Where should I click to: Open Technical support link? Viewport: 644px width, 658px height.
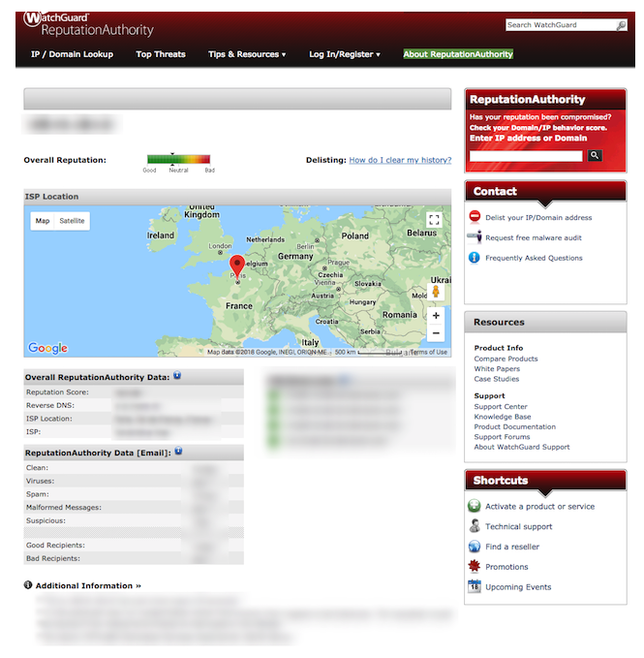click(519, 526)
